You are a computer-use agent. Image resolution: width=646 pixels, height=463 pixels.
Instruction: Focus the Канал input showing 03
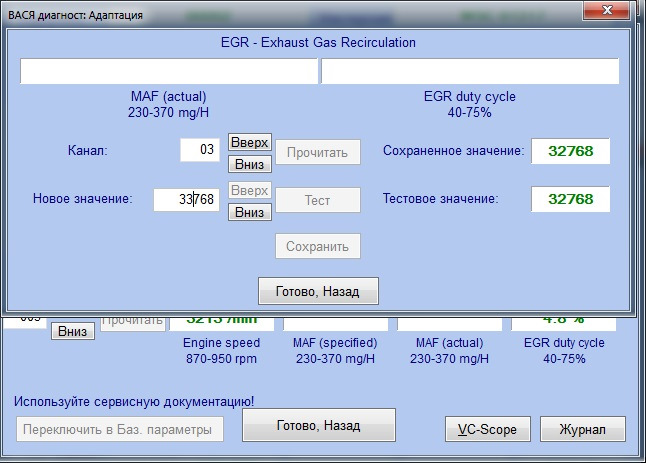pos(200,150)
